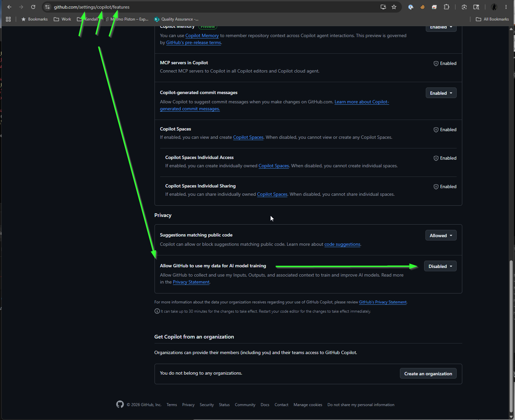Open Copilot Memory Enabled dropdown

[441, 27]
